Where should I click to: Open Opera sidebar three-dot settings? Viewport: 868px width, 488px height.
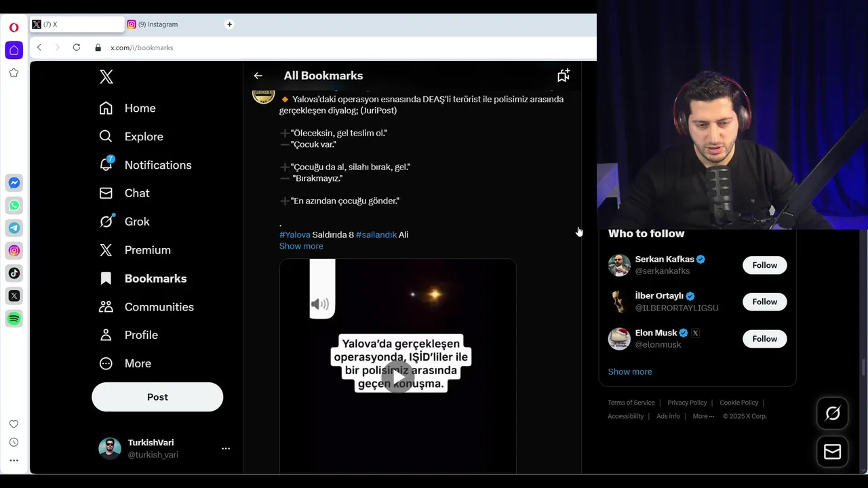[14, 461]
